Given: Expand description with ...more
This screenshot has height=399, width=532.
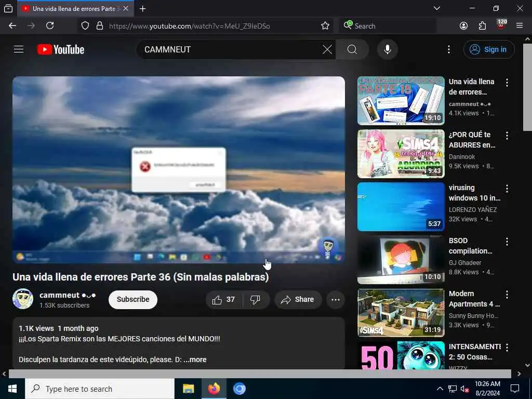Looking at the screenshot, I should (x=195, y=360).
